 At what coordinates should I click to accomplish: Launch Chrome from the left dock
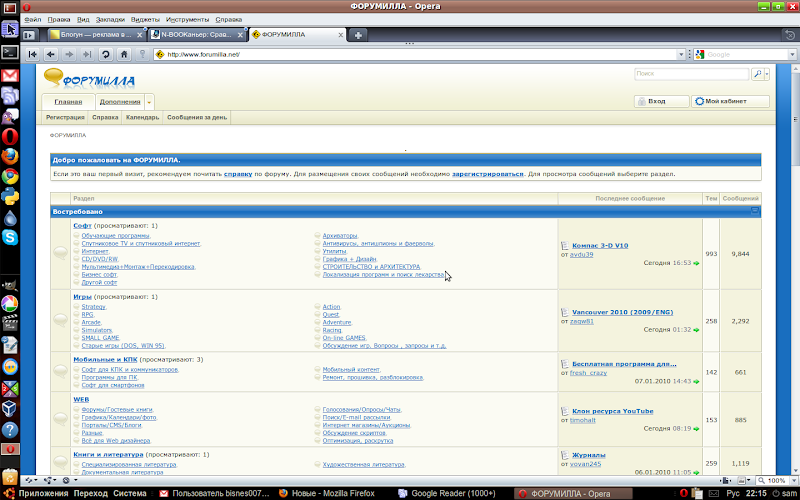10,177
